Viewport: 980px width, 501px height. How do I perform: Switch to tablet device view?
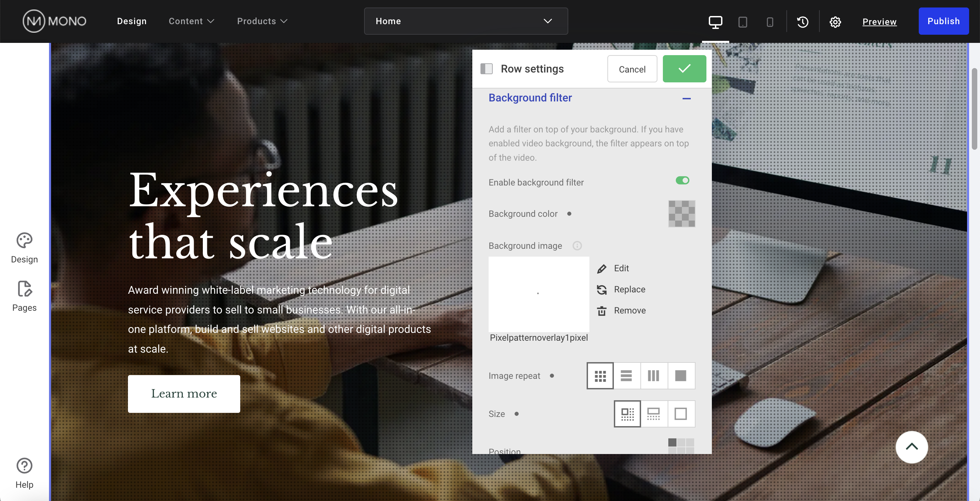(x=742, y=22)
